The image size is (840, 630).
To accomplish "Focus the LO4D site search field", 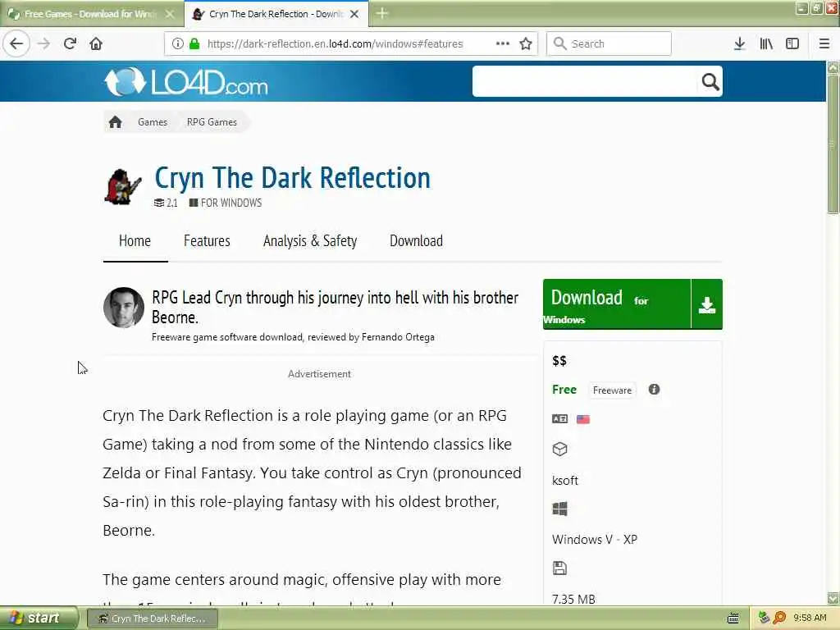I will [586, 81].
